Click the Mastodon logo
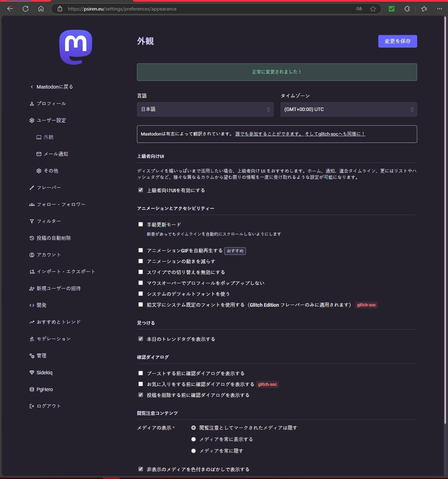 pos(76,47)
